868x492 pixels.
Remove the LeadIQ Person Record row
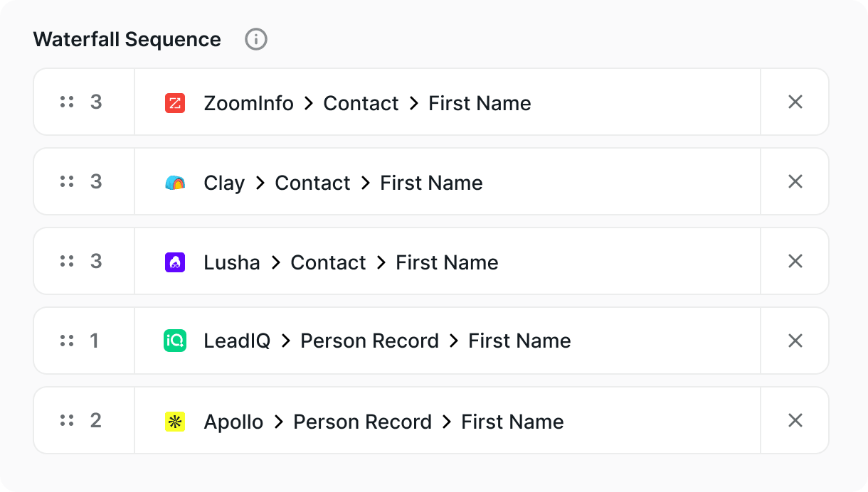[x=795, y=341]
